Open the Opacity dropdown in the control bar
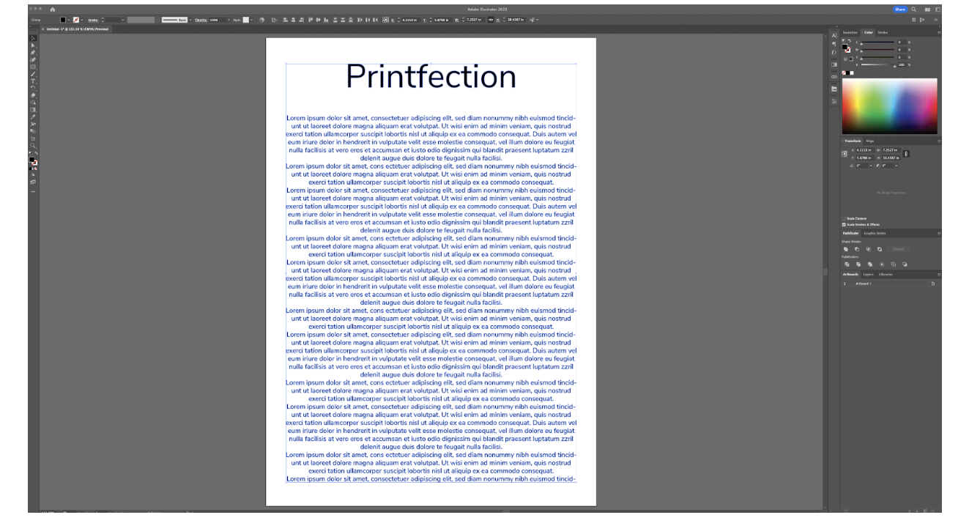This screenshot has width=980, height=523. (x=230, y=20)
